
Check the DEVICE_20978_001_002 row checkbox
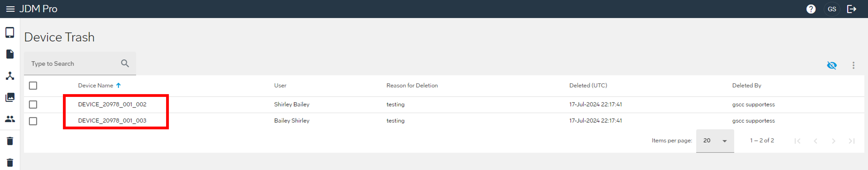[x=33, y=105]
